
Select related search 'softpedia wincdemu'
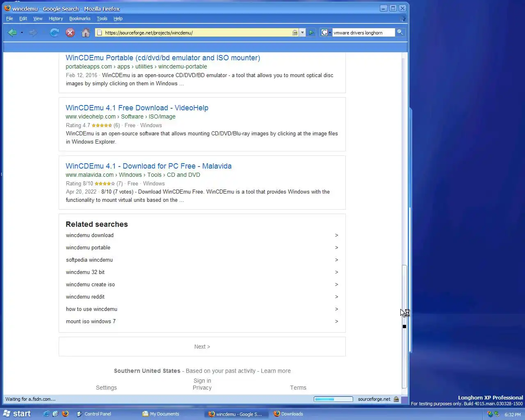[89, 260]
